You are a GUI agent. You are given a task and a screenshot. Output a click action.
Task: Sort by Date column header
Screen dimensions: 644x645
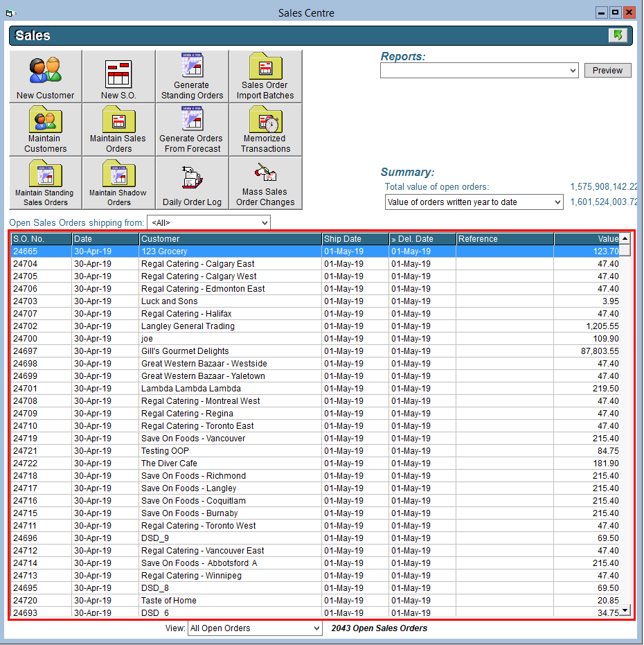point(105,239)
